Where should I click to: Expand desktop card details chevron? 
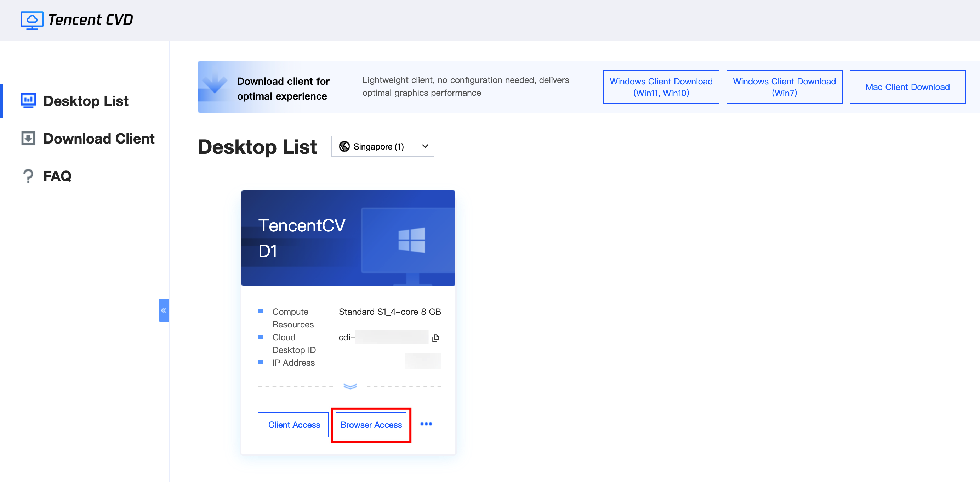[x=350, y=386]
